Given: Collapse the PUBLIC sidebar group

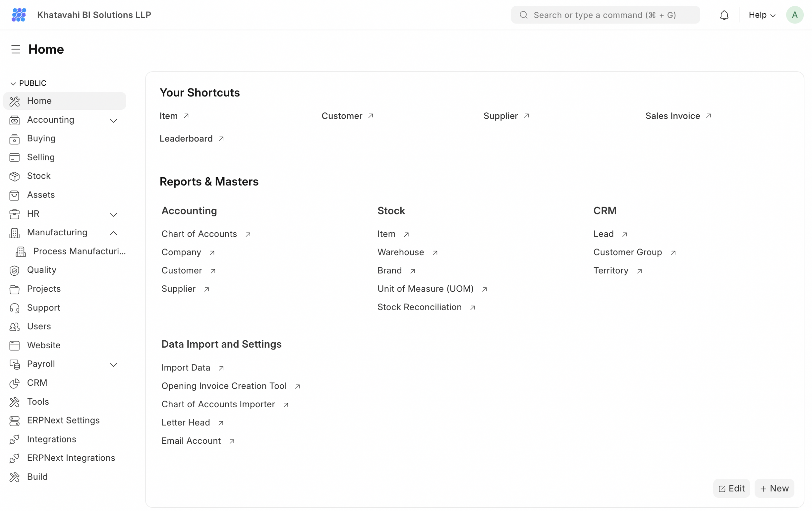Looking at the screenshot, I should coord(13,83).
